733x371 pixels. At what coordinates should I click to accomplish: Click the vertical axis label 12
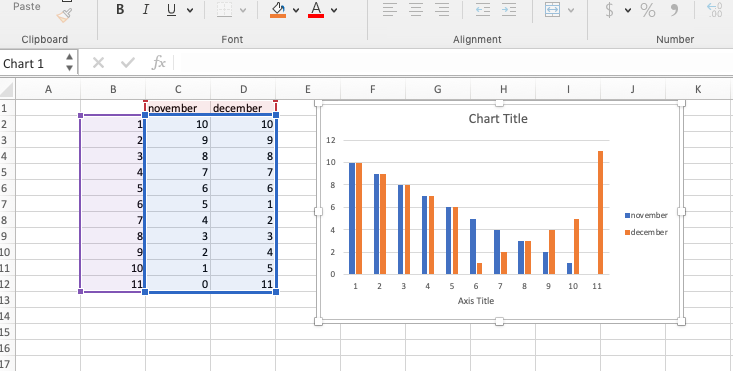click(331, 140)
